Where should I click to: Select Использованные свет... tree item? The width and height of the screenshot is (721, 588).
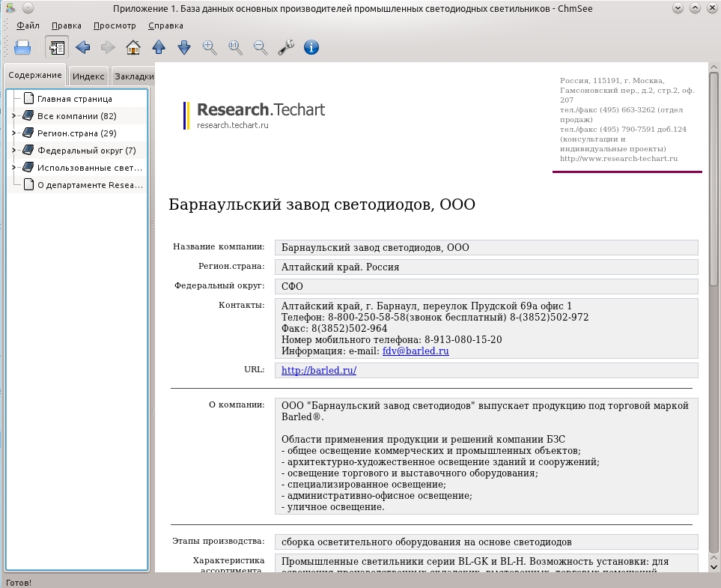90,168
